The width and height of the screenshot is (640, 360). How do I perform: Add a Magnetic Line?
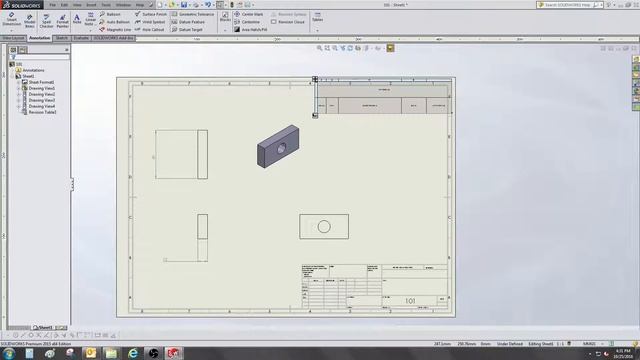coord(115,30)
